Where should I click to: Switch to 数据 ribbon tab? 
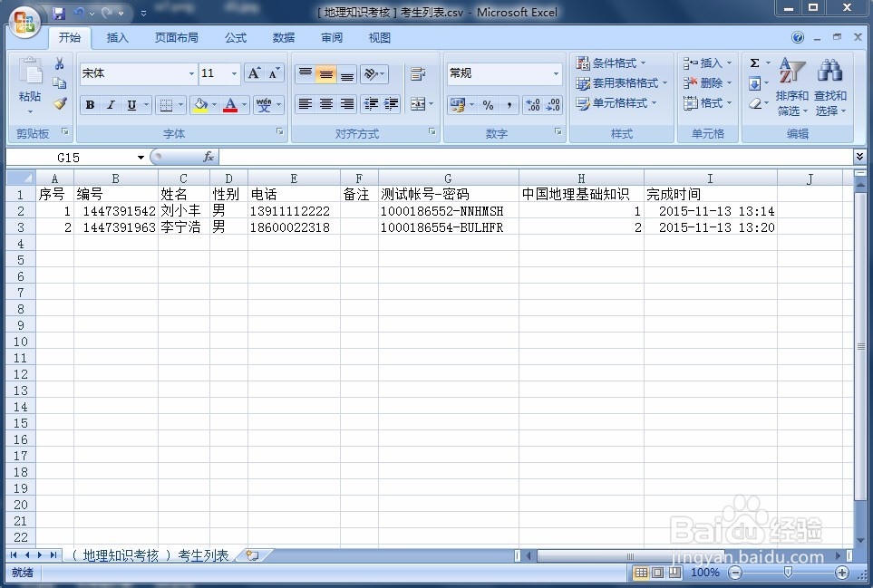284,37
